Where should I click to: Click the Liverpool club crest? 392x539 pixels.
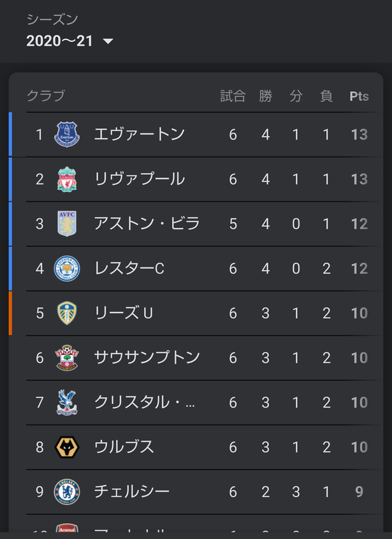67,179
